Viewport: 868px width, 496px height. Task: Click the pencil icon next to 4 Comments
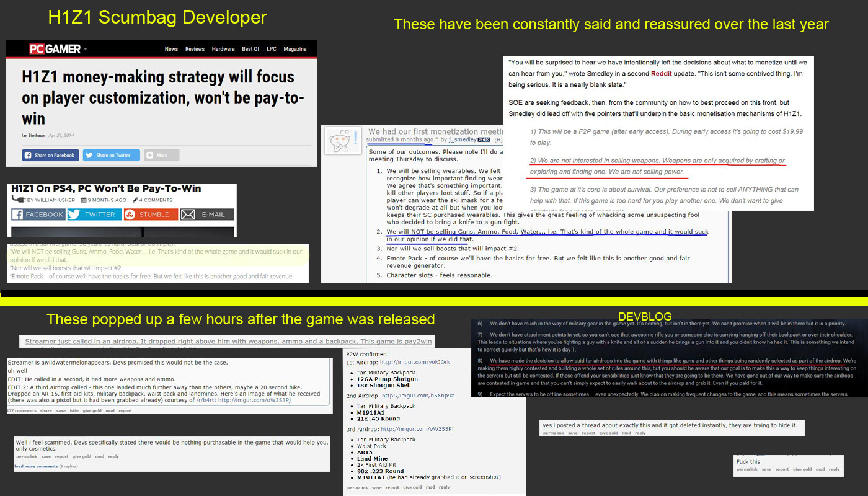tap(135, 200)
